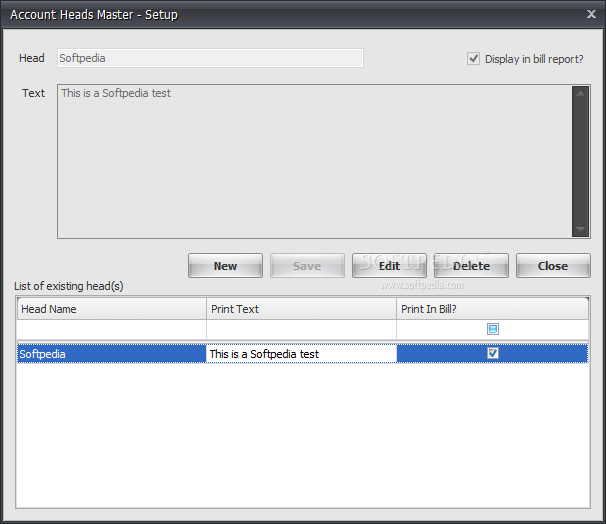Delete the selected head entry

pos(471,265)
